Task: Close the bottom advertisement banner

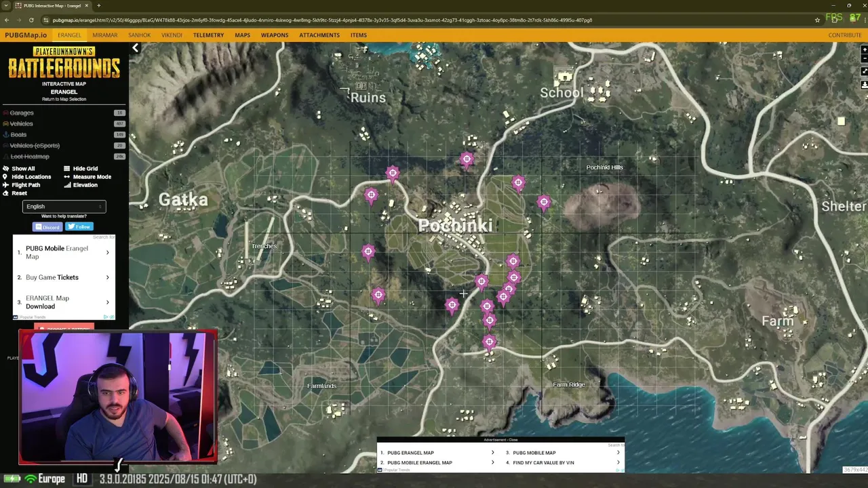Action: 500,440
